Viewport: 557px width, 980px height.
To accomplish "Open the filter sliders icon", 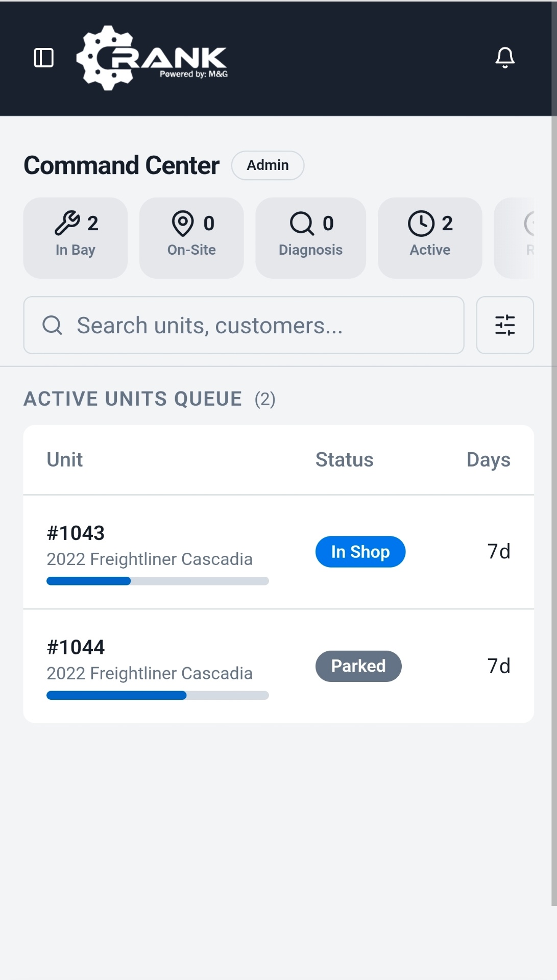I will (x=504, y=325).
